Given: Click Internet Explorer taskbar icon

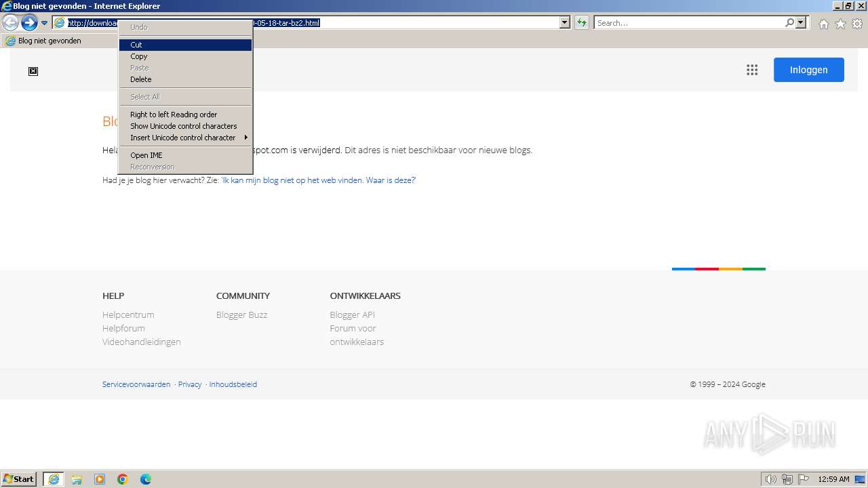Looking at the screenshot, I should 54,479.
